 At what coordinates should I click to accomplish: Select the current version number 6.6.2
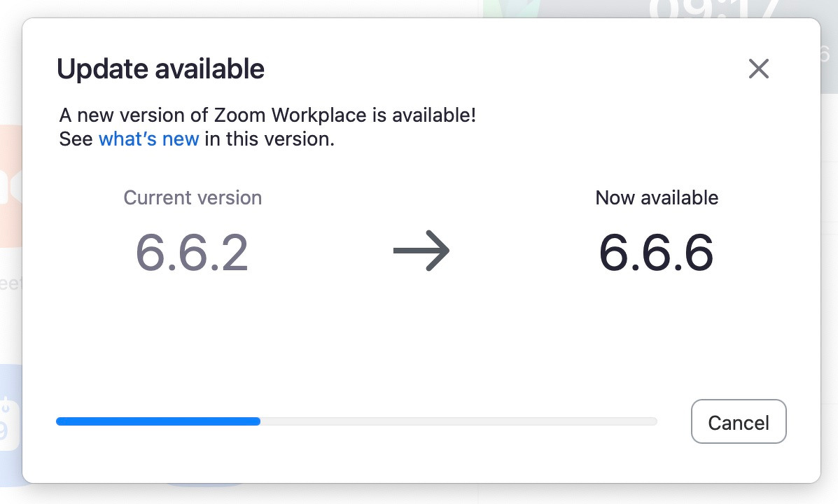(192, 252)
